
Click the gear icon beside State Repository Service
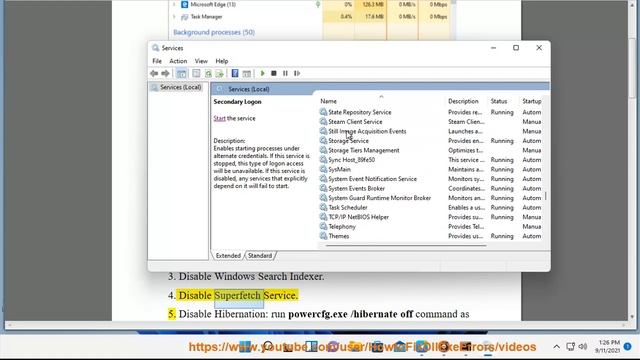[323, 112]
